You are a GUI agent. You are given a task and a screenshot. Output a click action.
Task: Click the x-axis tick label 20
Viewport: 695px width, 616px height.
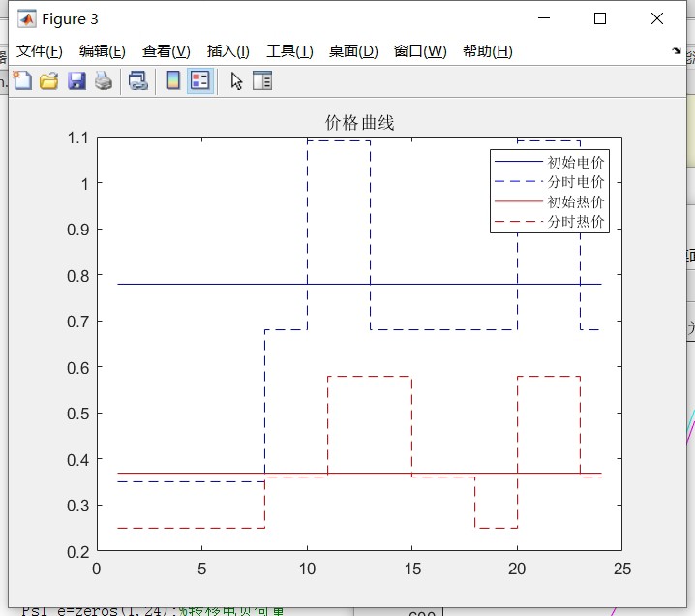point(517,569)
